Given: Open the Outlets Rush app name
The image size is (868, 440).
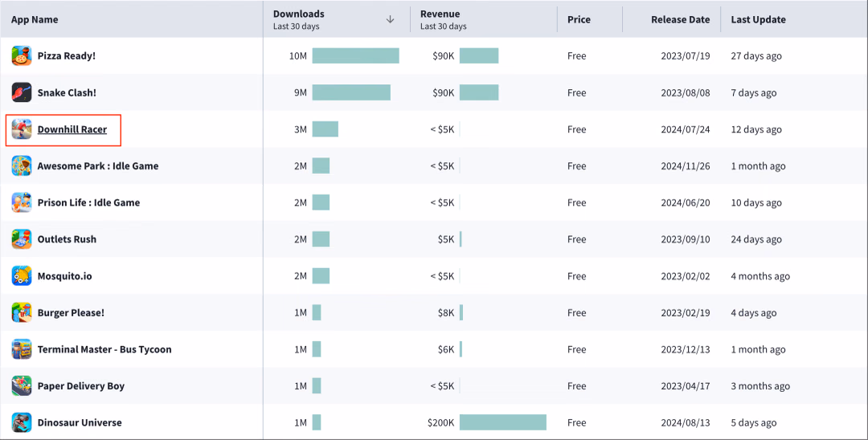Looking at the screenshot, I should pyautogui.click(x=67, y=239).
